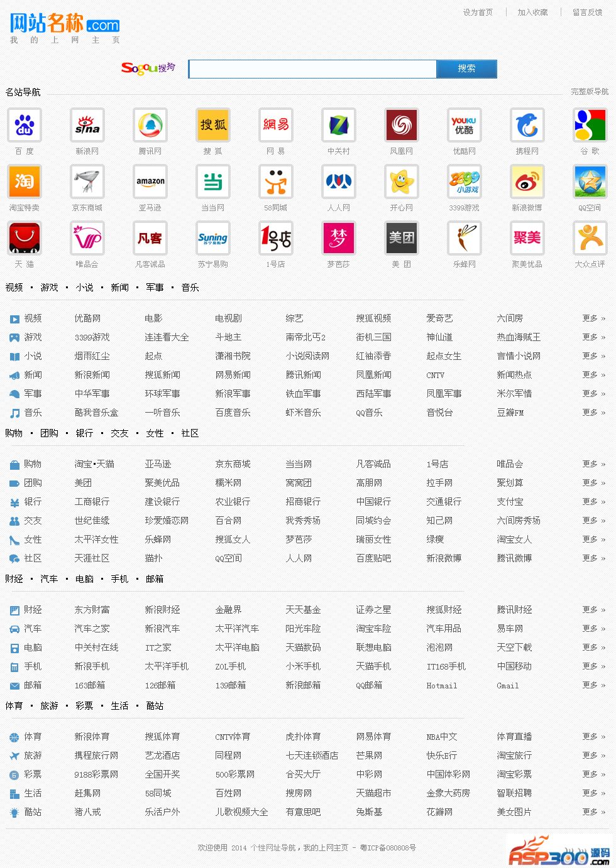Click the 音乐 row music note icon
This screenshot has width=616, height=868.
click(14, 413)
